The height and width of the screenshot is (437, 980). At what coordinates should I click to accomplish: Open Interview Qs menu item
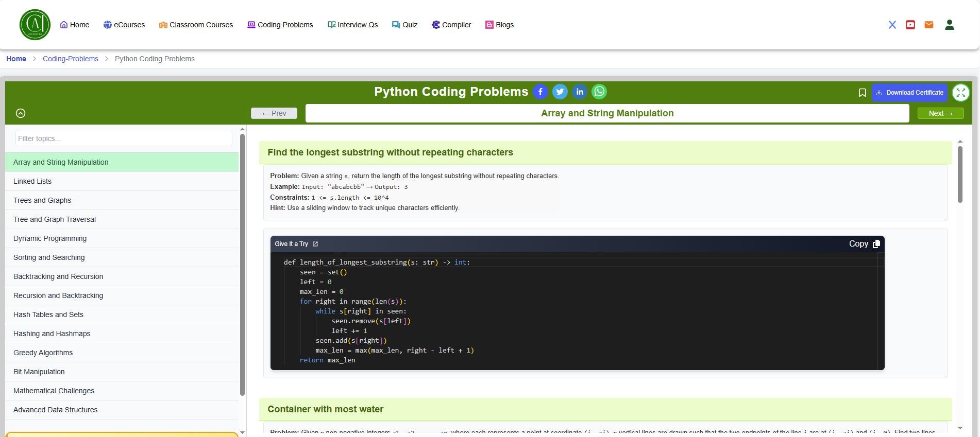pos(352,25)
